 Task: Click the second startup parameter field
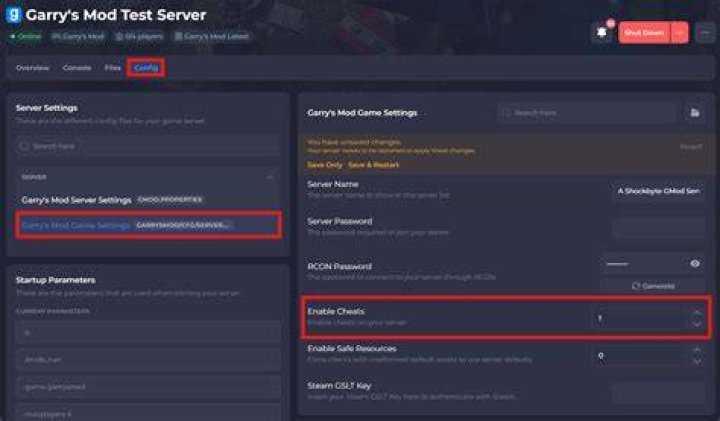click(147, 359)
